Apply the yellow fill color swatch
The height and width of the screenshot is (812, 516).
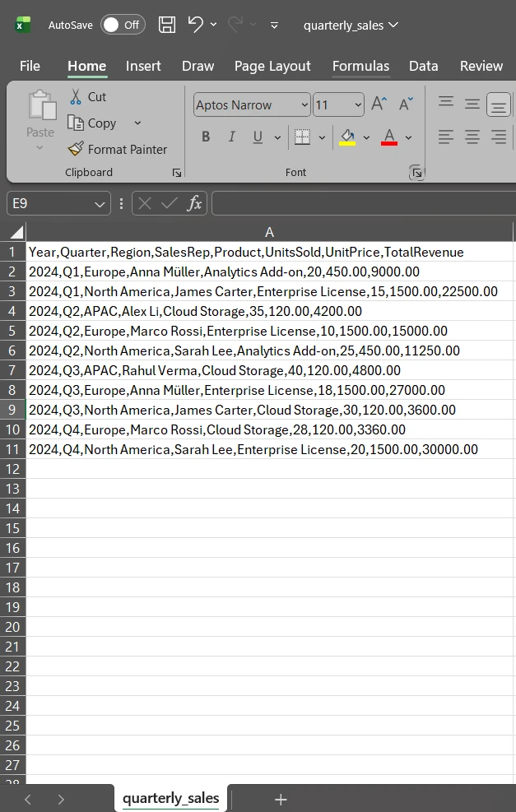point(348,137)
